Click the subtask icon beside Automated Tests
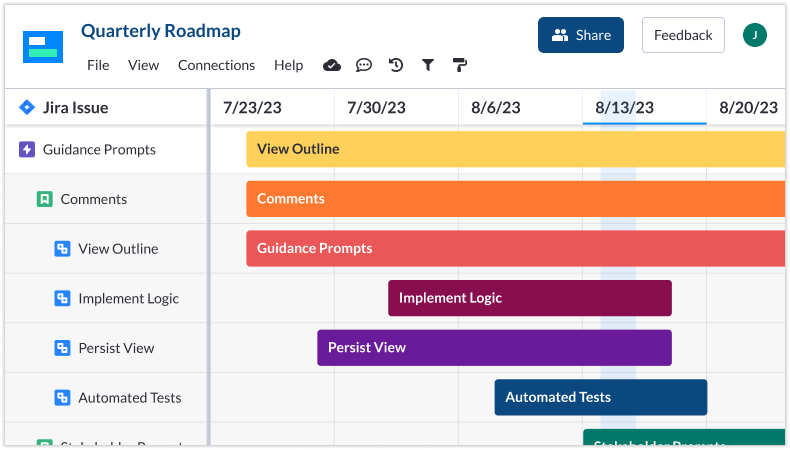The image size is (790, 450). (x=62, y=398)
